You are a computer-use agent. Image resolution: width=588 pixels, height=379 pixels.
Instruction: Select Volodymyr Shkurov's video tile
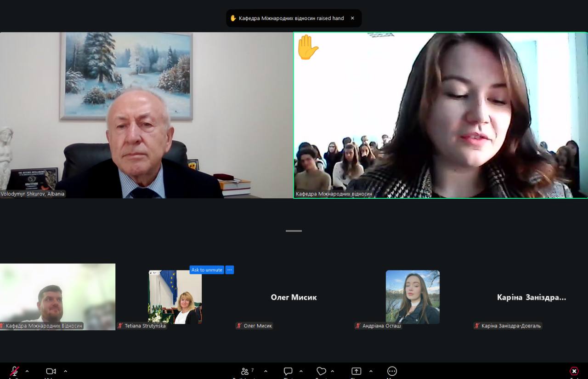pos(146,115)
